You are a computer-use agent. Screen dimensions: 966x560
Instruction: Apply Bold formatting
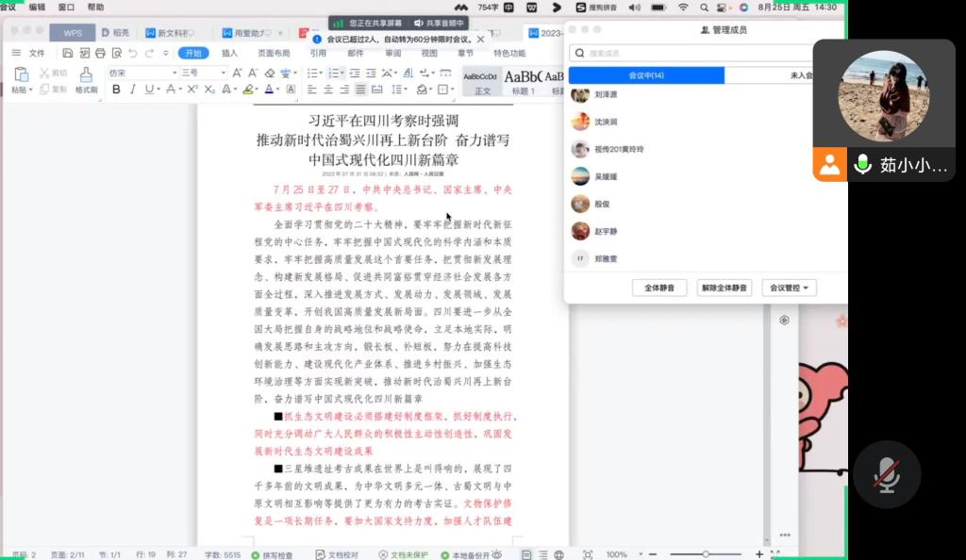coord(116,90)
